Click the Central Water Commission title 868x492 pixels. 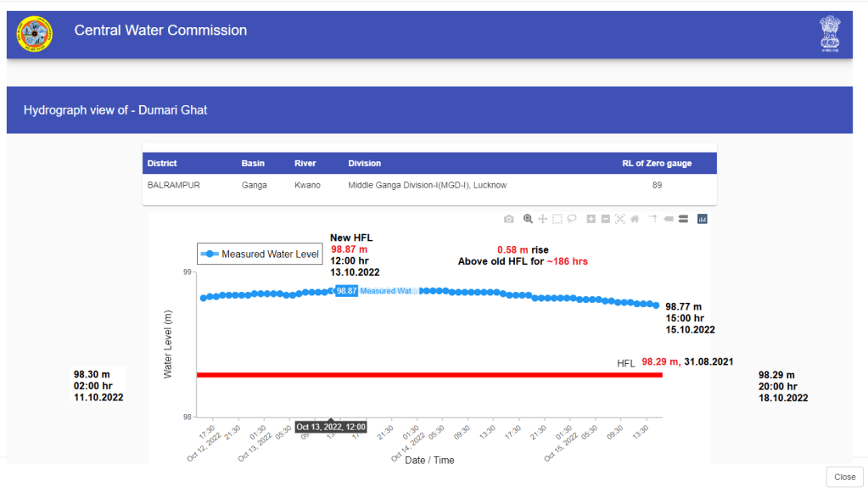pos(160,31)
